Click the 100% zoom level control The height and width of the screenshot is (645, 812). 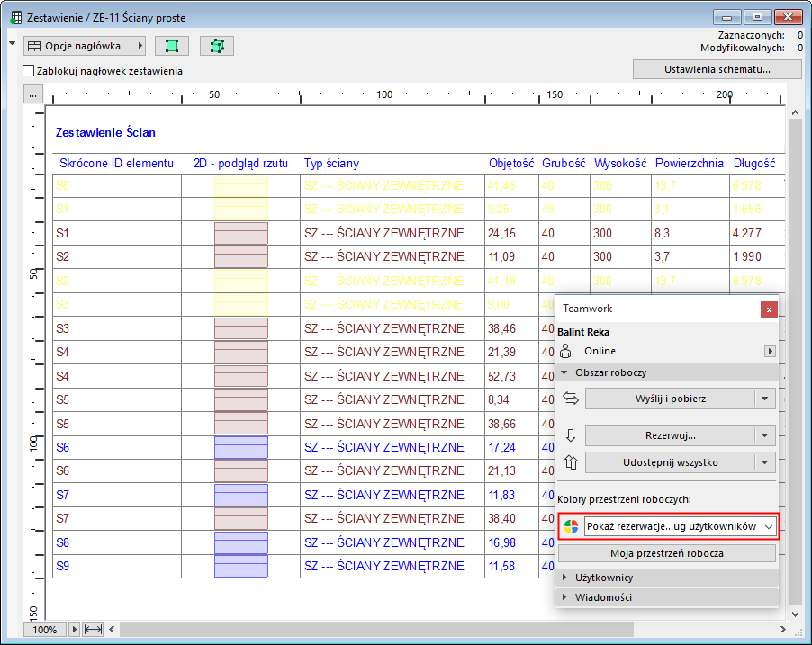click(44, 629)
